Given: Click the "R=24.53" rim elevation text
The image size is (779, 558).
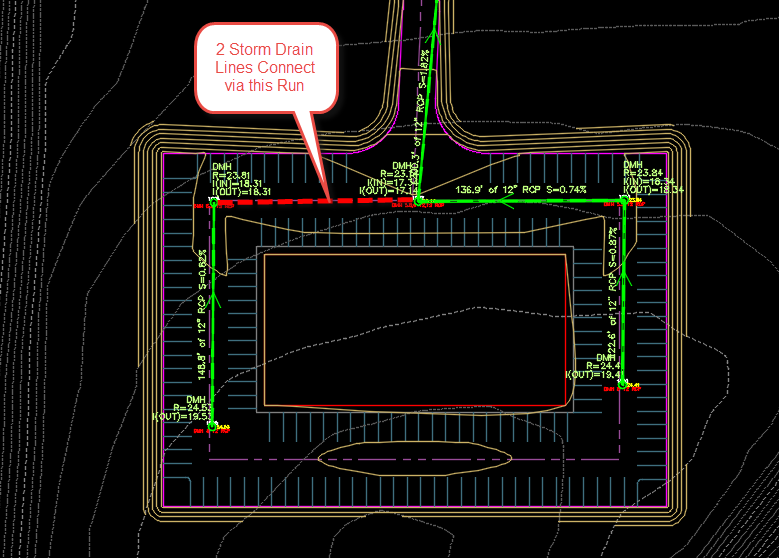Looking at the screenshot, I should click(192, 408).
